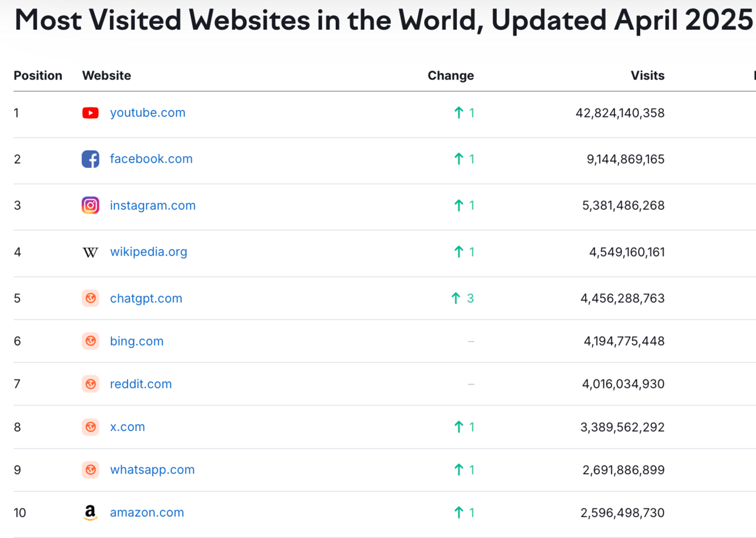Click the Instagram logo icon
Image resolution: width=756 pixels, height=538 pixels.
[x=90, y=205]
